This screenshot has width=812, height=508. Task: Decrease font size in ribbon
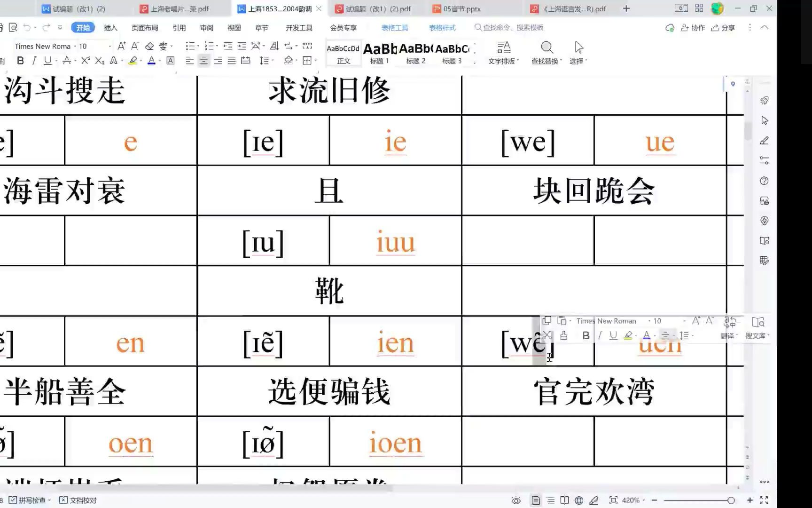point(135,46)
